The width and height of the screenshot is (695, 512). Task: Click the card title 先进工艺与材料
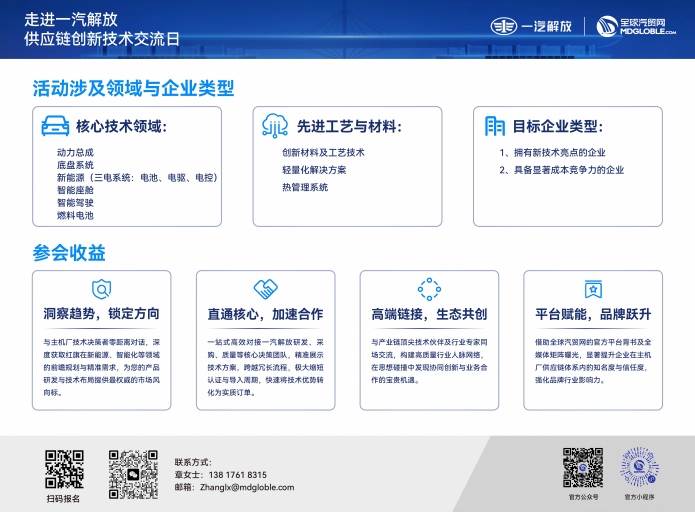tap(349, 126)
